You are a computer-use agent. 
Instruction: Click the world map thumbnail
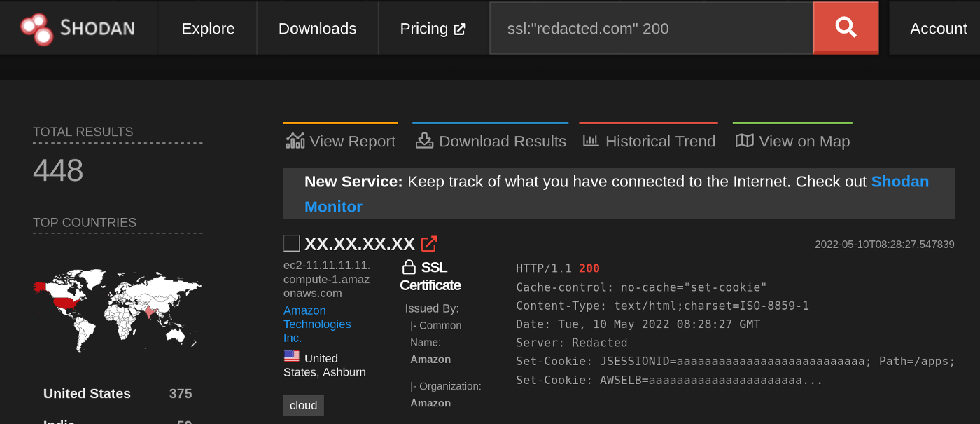pyautogui.click(x=118, y=311)
